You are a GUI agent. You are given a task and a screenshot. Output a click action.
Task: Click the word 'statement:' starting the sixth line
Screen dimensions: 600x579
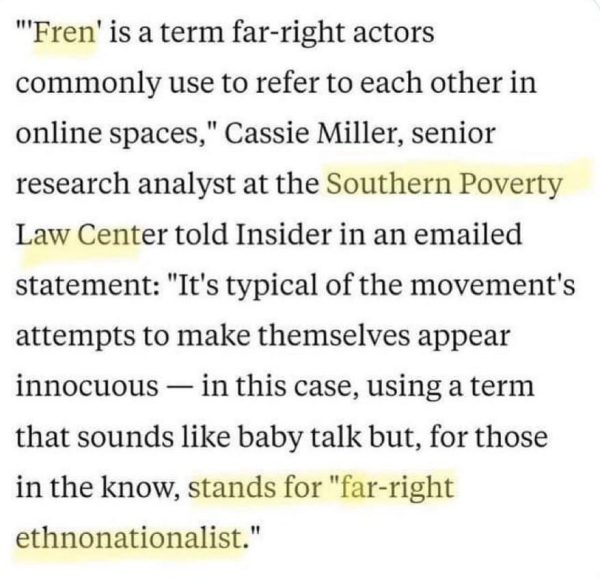click(x=79, y=286)
